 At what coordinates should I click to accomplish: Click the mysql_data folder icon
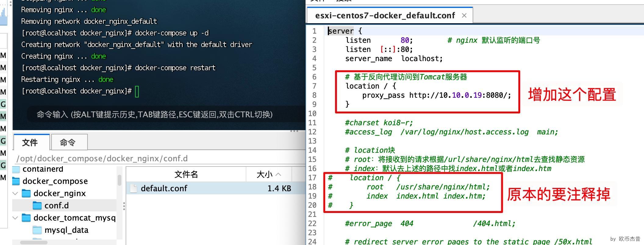(x=37, y=230)
